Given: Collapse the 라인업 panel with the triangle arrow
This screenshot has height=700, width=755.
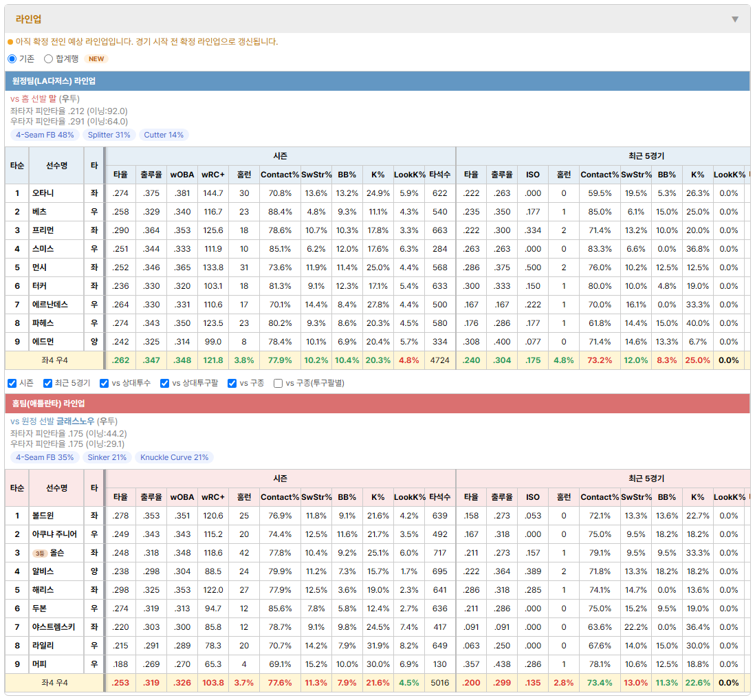Looking at the screenshot, I should click(x=735, y=19).
